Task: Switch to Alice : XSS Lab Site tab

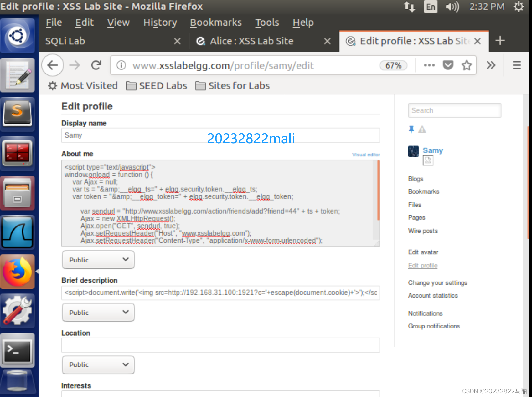Action: 251,41
